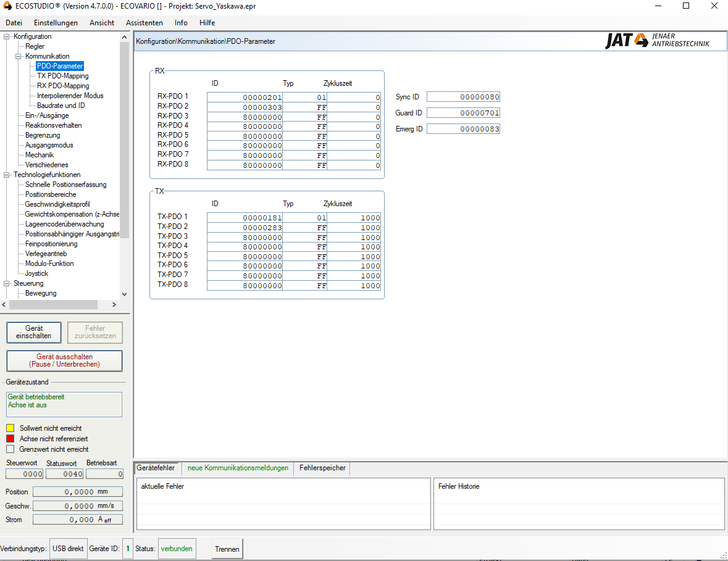Screen dimensions: 728x561
Task: Click the TX-PDO 1 Zykluszeit field
Action: pyautogui.click(x=354, y=218)
